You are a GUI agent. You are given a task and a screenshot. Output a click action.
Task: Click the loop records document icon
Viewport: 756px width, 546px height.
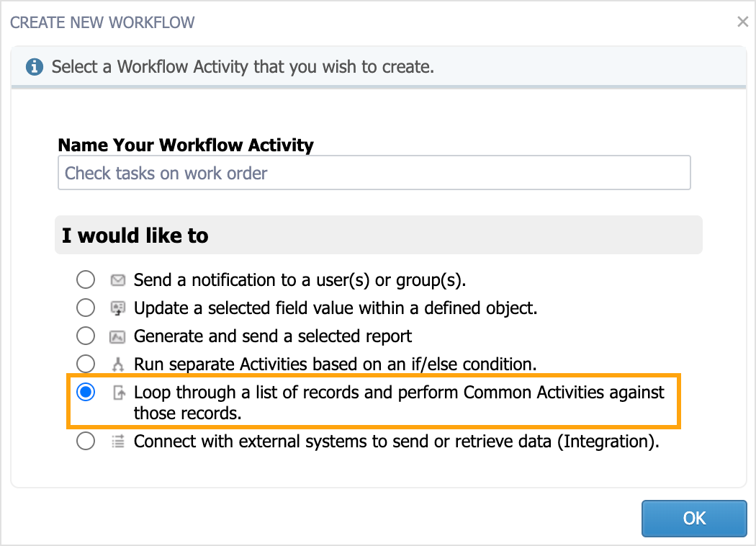pyautogui.click(x=119, y=393)
